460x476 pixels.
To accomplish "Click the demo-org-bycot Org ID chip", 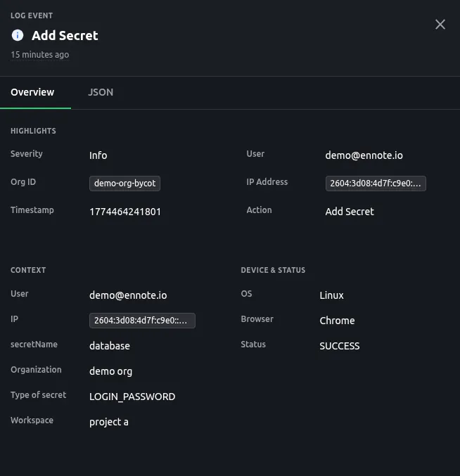I will point(124,184).
